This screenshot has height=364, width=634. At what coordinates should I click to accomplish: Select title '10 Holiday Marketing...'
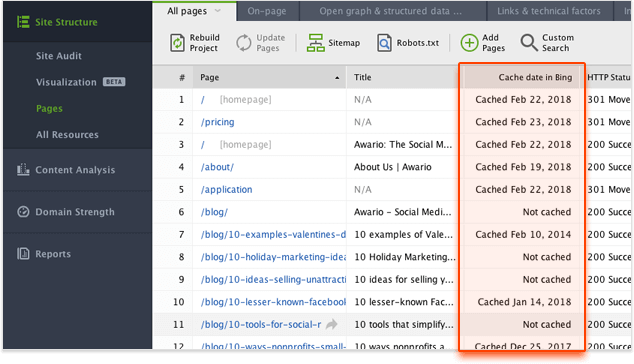[405, 257]
